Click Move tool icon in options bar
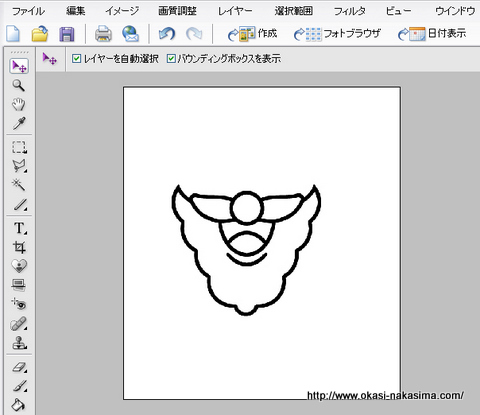This screenshot has width=480, height=415. click(50, 59)
